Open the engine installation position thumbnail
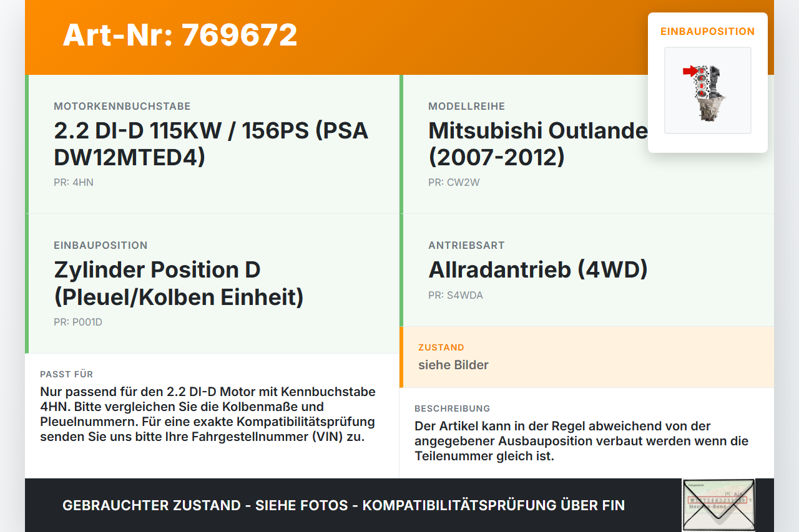Screen dimensions: 799x532 (707, 90)
